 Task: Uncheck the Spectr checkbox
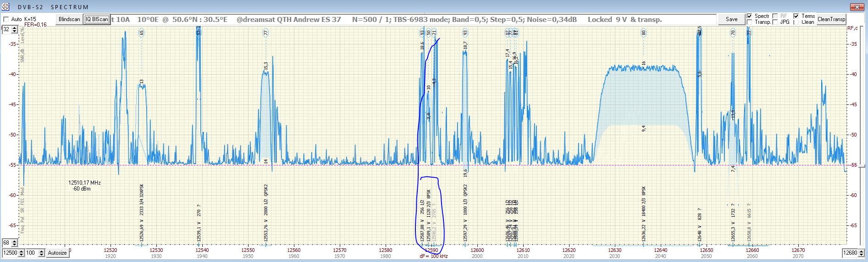(750, 16)
